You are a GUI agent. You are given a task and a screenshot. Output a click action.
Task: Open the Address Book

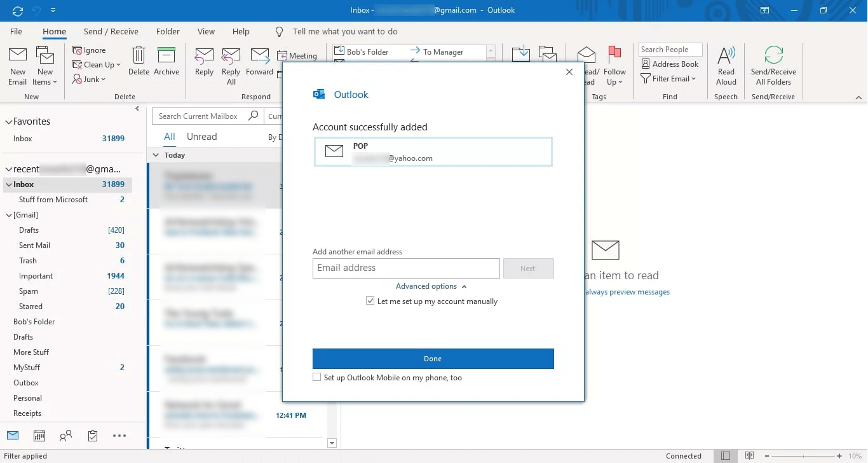670,64
